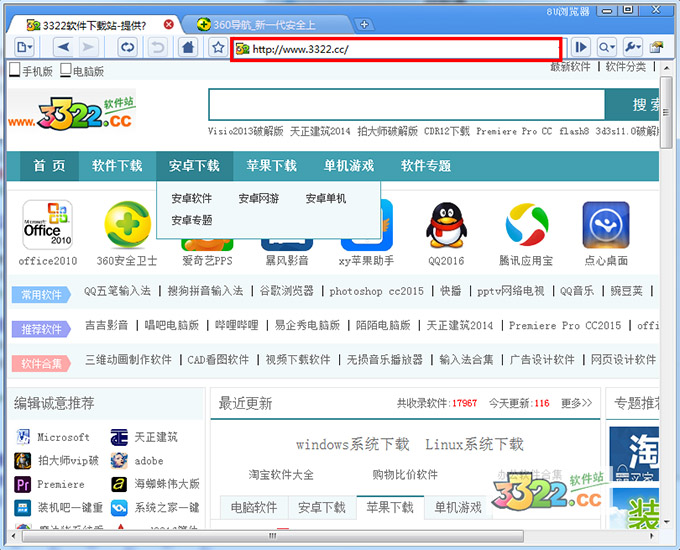Click the 常用软件 category label

(41, 295)
